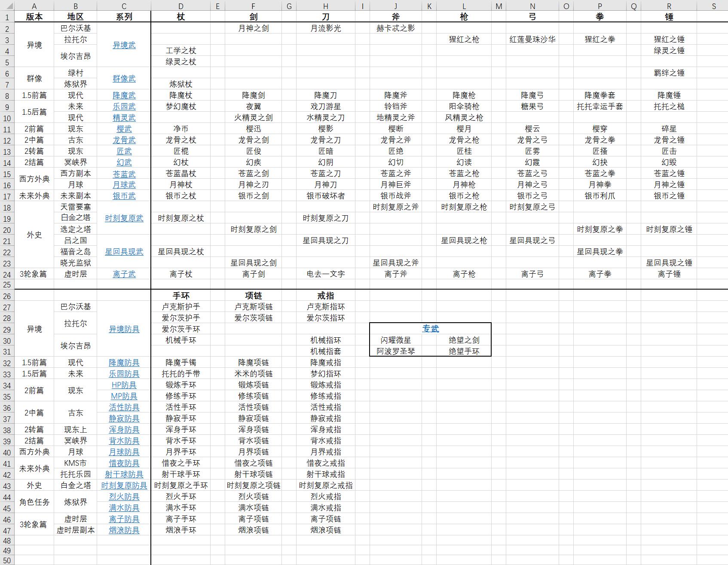The width and height of the screenshot is (728, 565).
Task: Select the 虚时层副本 cell
Action: [x=76, y=530]
